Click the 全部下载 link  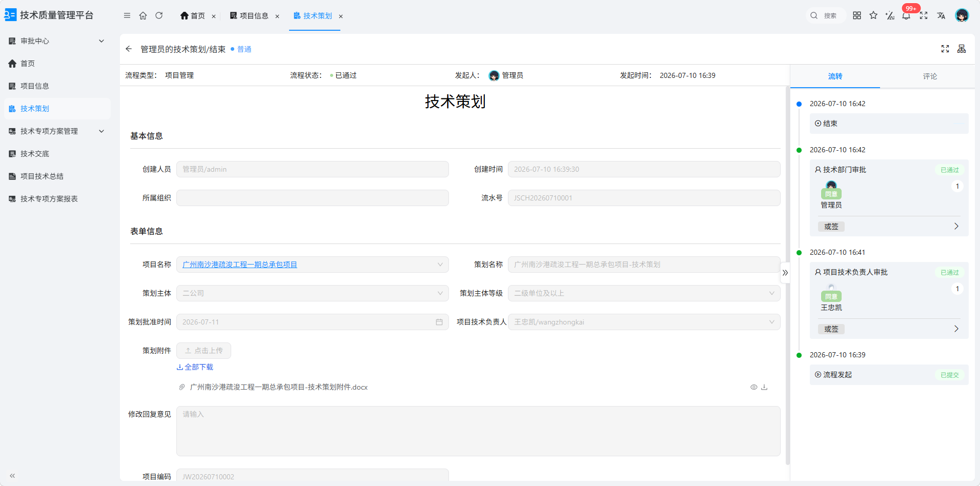(195, 367)
